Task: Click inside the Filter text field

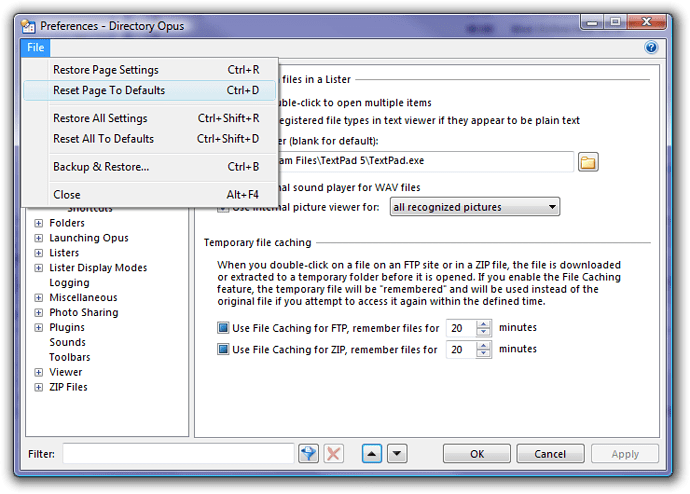Action: coord(177,454)
